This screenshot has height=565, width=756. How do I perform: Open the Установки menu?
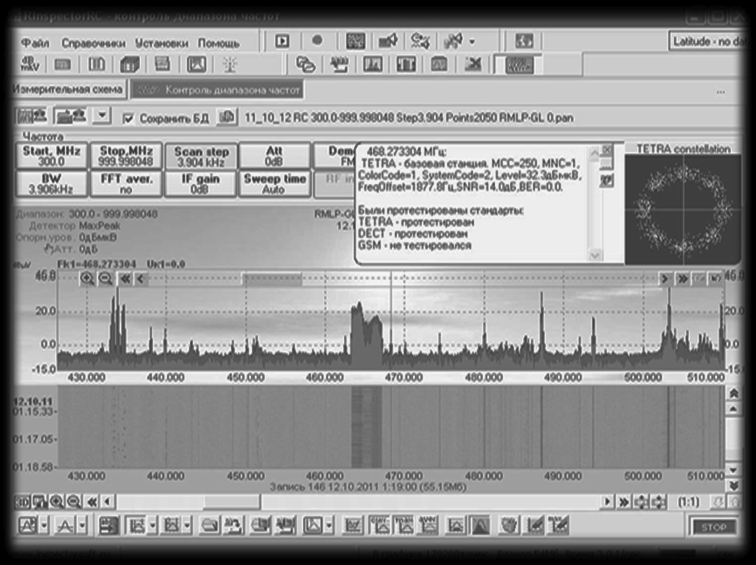coord(162,43)
